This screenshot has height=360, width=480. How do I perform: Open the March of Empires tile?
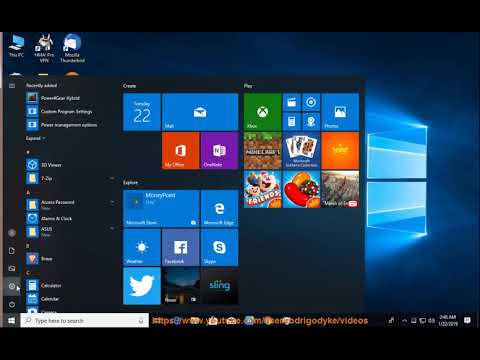click(340, 189)
